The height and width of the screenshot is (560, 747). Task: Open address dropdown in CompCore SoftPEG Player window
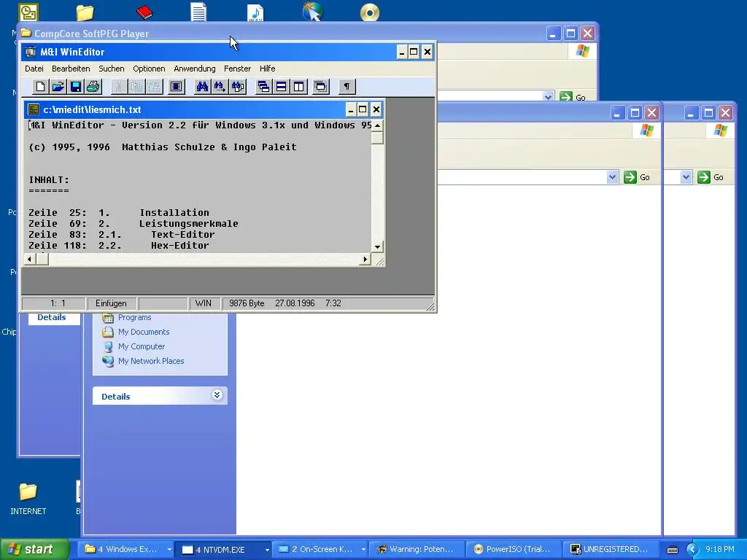548,97
